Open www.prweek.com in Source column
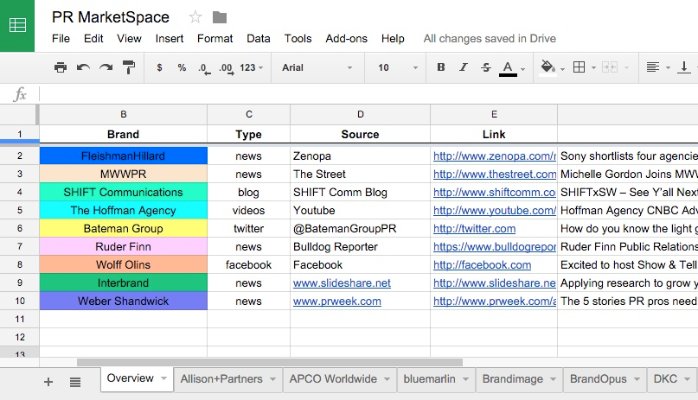The height and width of the screenshot is (400, 698). tap(337, 301)
